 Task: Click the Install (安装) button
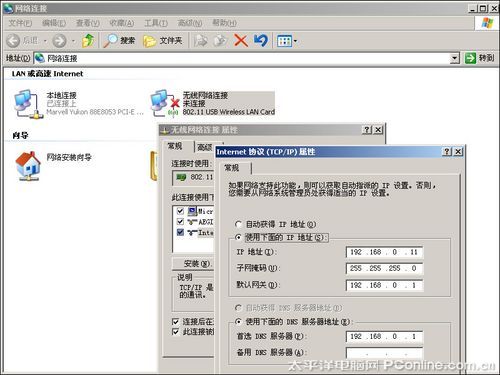click(x=194, y=264)
